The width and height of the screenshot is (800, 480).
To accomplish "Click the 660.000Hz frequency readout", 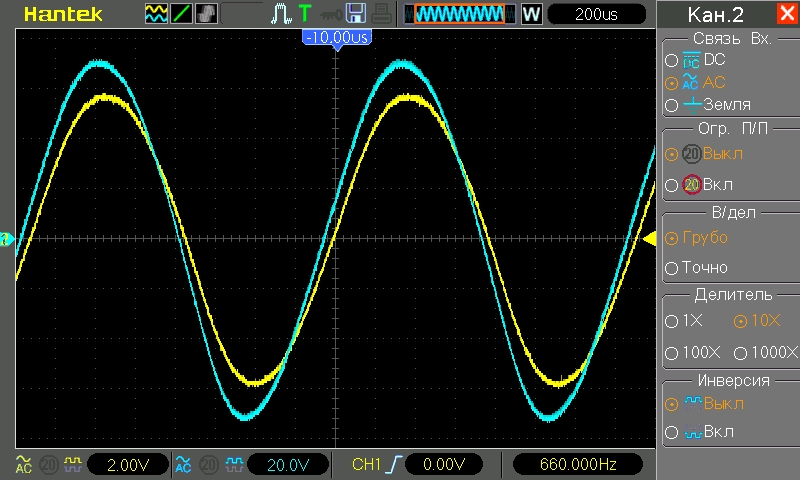I will click(x=578, y=464).
